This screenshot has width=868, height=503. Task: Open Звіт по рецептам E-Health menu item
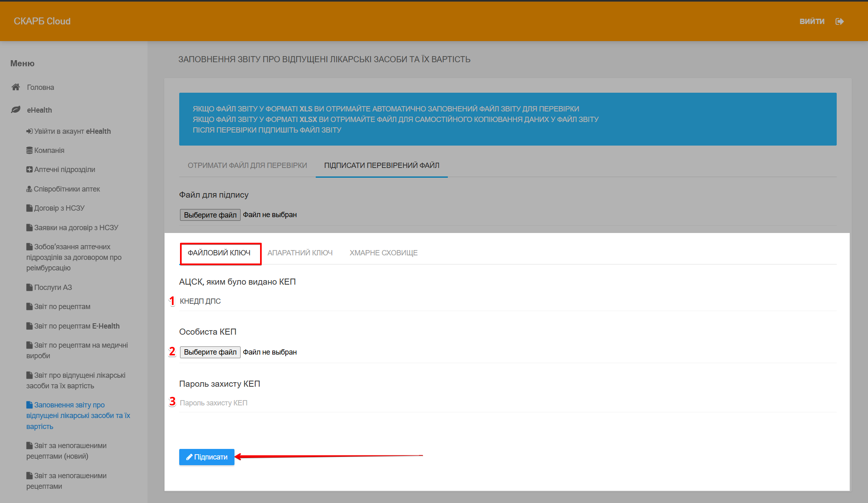click(76, 326)
